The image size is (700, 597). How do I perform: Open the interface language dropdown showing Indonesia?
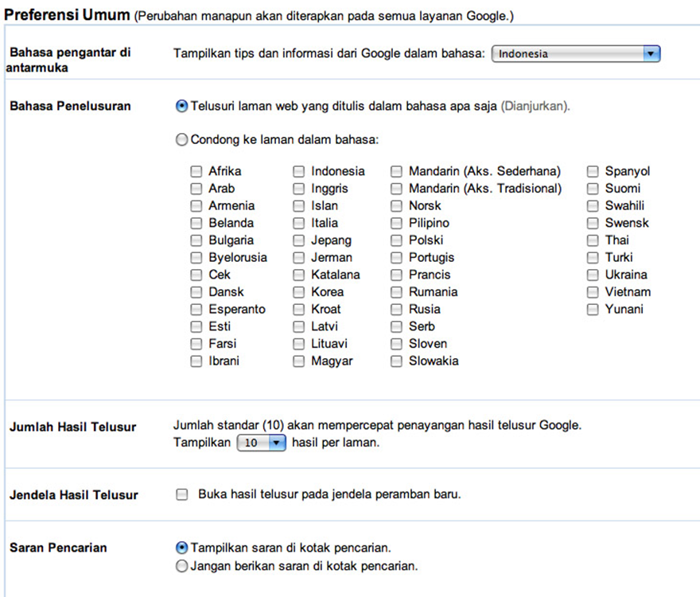coord(575,53)
